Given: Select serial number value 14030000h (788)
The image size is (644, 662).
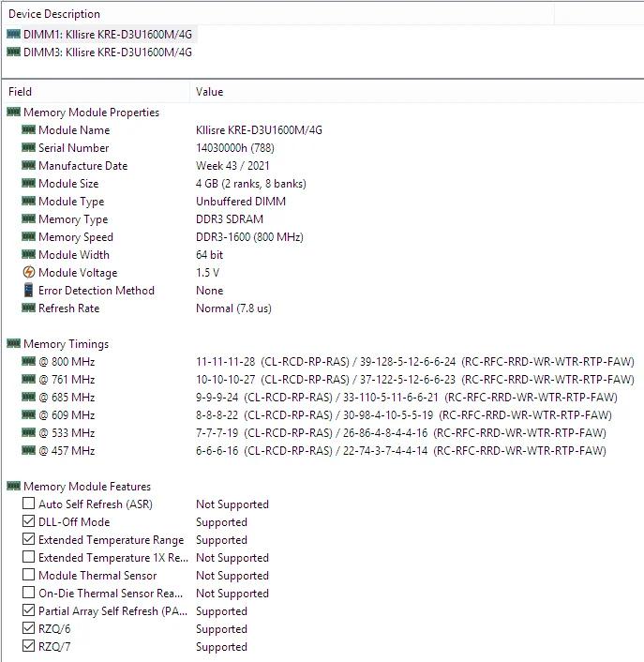Looking at the screenshot, I should click(235, 148).
